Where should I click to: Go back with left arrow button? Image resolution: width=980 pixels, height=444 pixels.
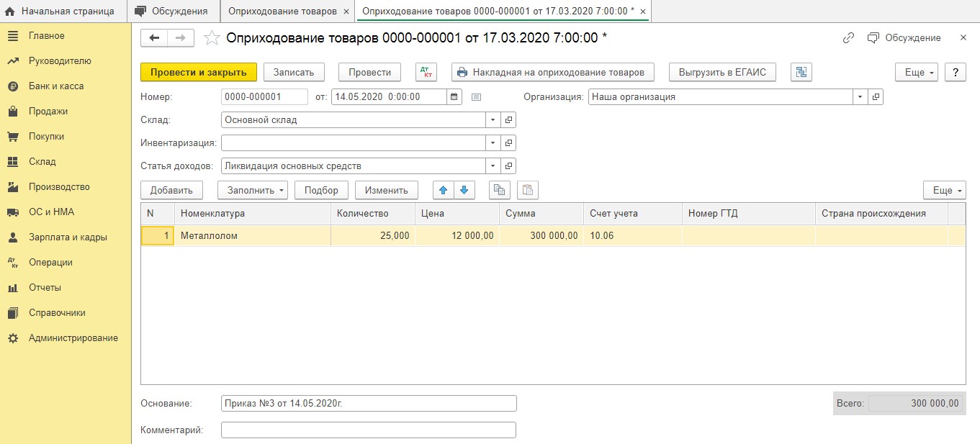point(154,38)
